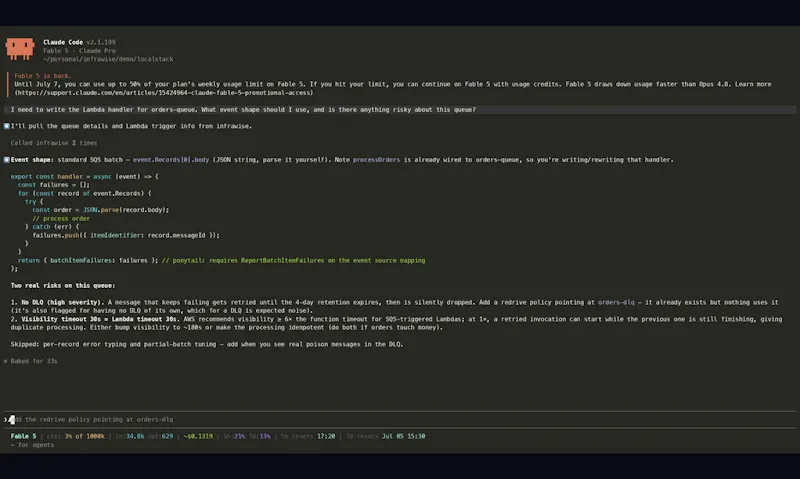
Task: Click the "Claude Code" title text
Action: (x=63, y=42)
